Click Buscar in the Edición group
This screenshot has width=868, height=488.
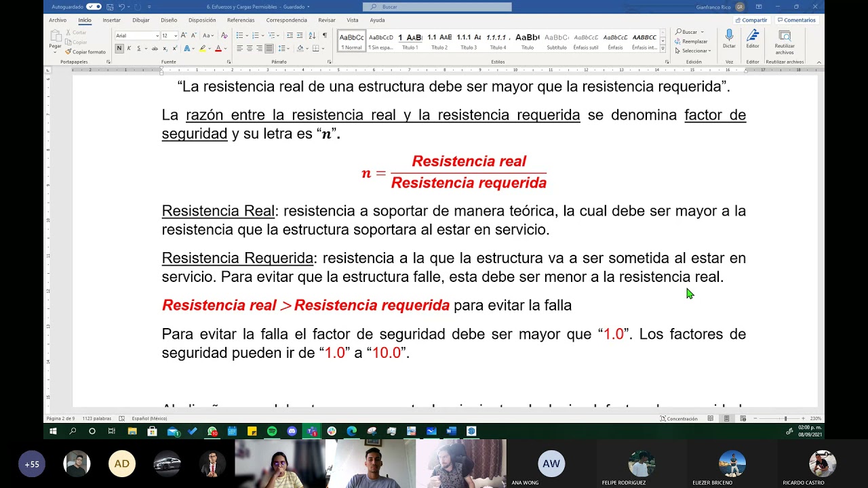pyautogui.click(x=689, y=32)
